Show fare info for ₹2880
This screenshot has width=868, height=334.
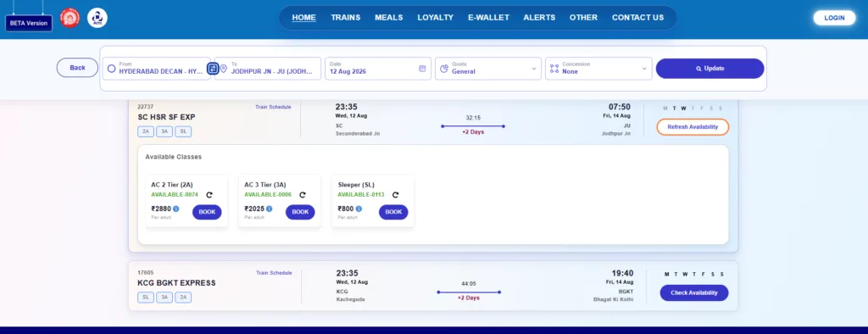point(176,209)
